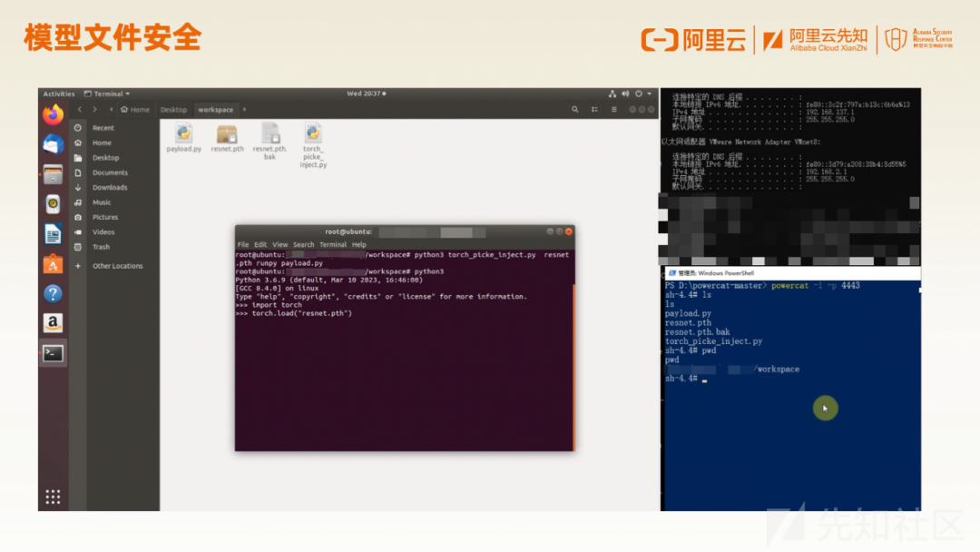The image size is (980, 552).
Task: Select Music in Files sidebar
Action: [x=102, y=202]
